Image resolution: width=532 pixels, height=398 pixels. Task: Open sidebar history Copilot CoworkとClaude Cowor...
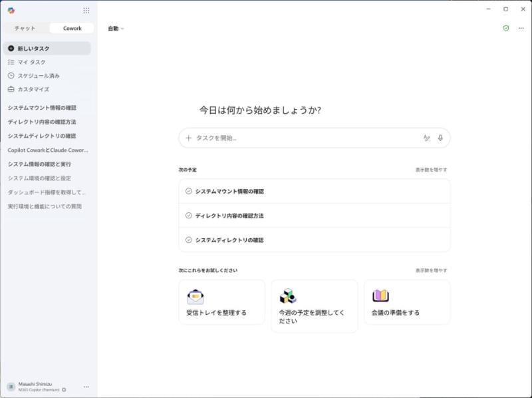[x=48, y=150]
